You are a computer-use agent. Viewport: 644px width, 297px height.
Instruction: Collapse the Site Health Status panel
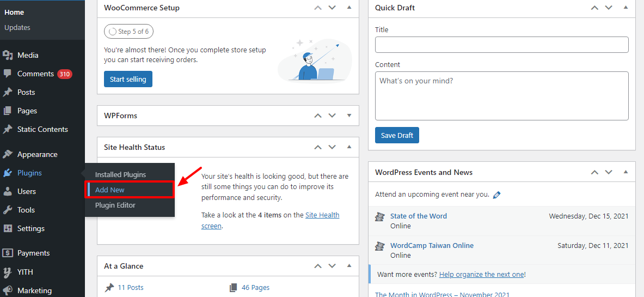point(349,147)
